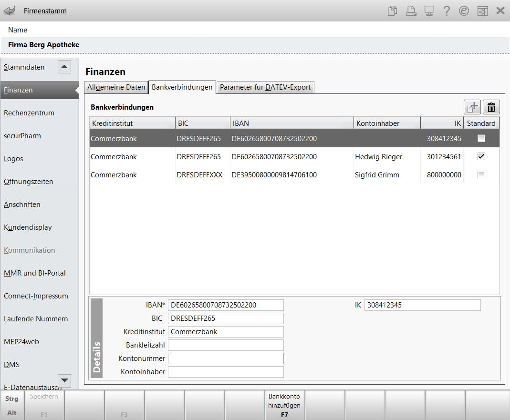Click the IBAN input field in Details

[226, 305]
